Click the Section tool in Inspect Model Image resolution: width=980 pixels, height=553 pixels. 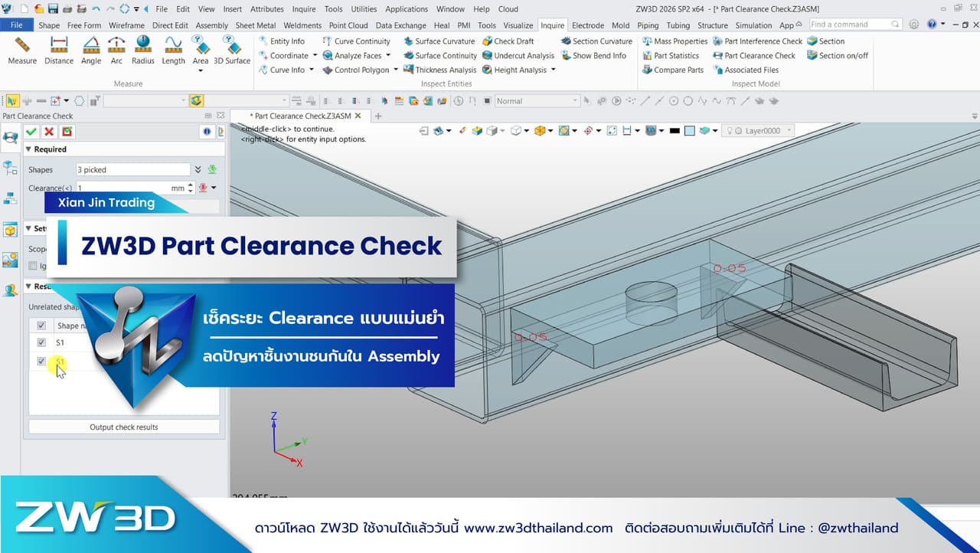pyautogui.click(x=825, y=41)
